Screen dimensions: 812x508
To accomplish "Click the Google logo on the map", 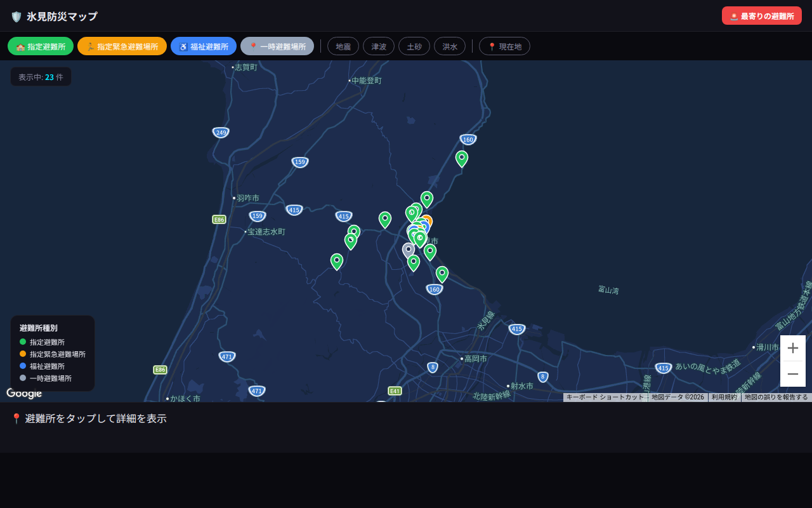I will (x=24, y=393).
